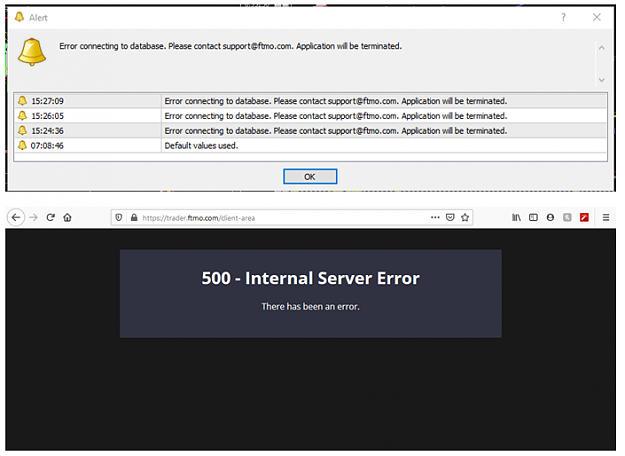The height and width of the screenshot is (456, 625).
Task: Click the help question mark in Alert title bar
Action: tap(563, 17)
